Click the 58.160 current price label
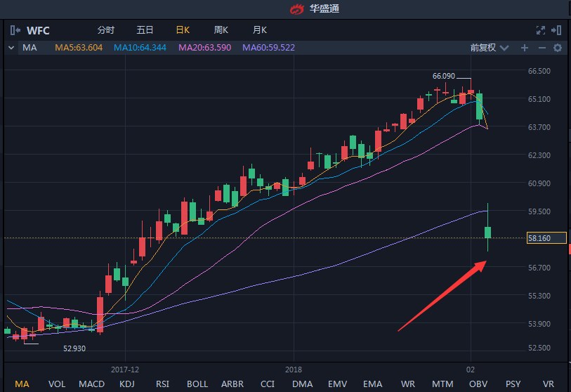 (x=546, y=238)
